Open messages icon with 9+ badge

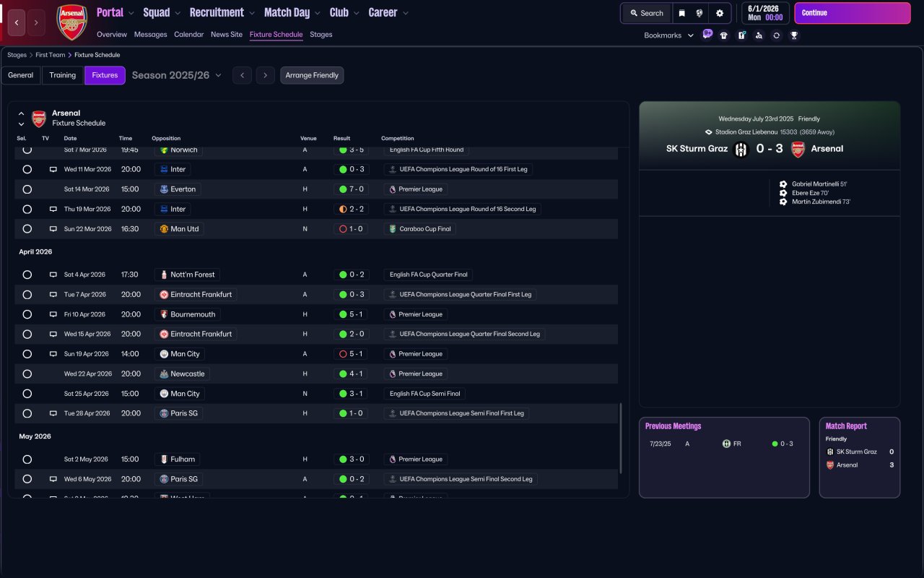coord(707,34)
